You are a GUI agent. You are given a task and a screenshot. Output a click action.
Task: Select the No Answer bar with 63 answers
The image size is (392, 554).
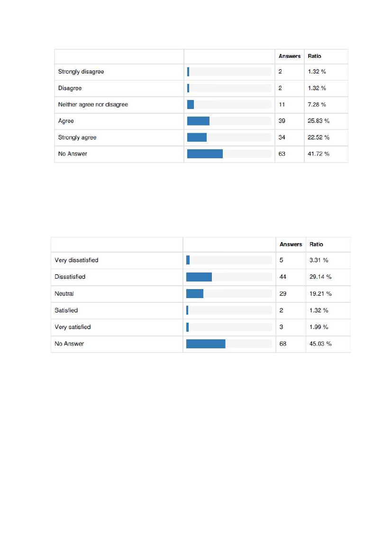point(205,154)
